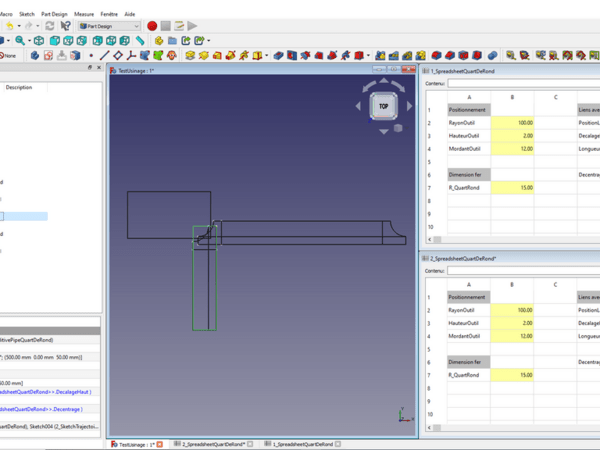Expand the navigation cube mini-cube menu

click(398, 128)
